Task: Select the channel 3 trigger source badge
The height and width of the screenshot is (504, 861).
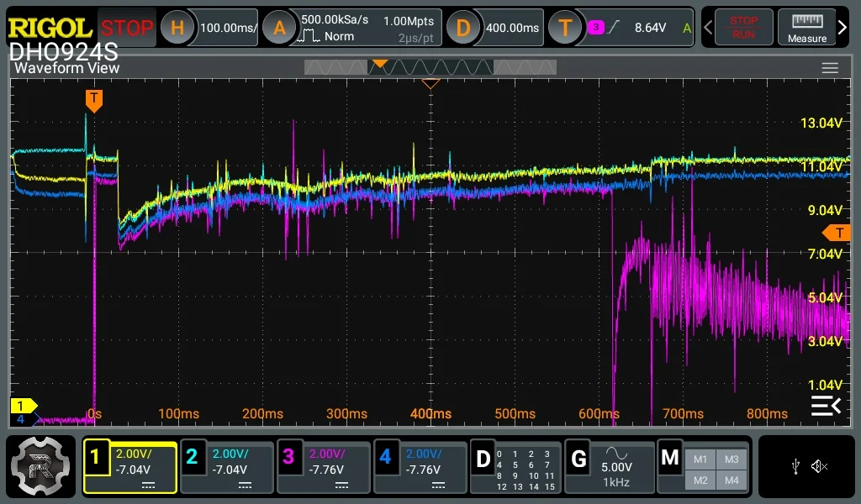Action: pos(596,27)
